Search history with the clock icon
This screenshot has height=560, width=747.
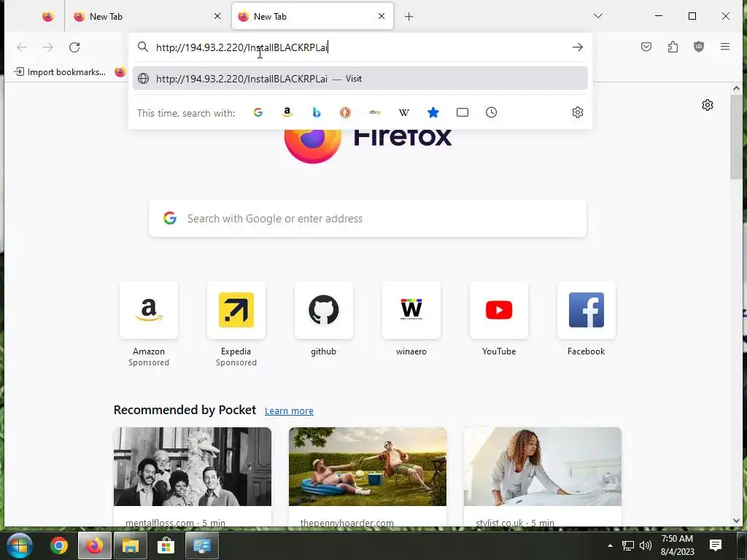point(491,112)
